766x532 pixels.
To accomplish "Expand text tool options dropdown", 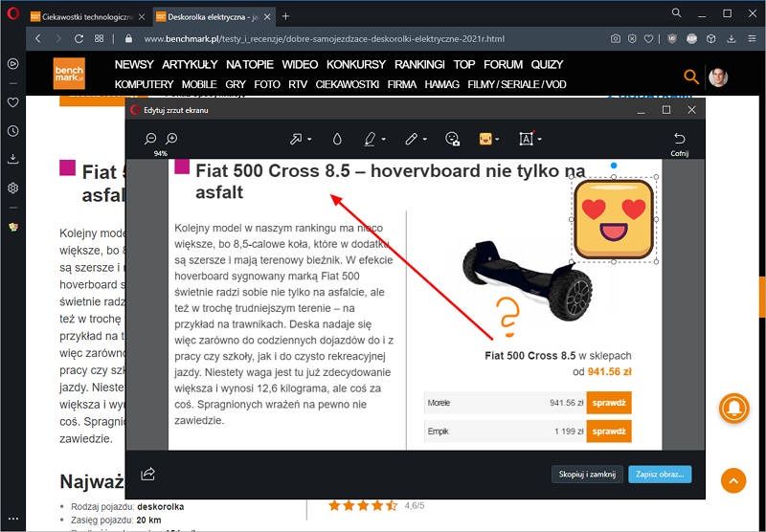I will pyautogui.click(x=540, y=139).
